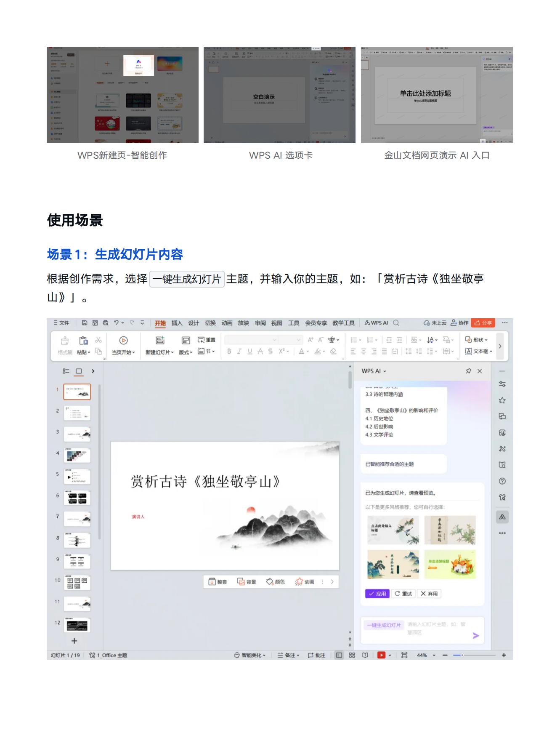Click the 颜色 color button in floating bar
The height and width of the screenshot is (741, 560).
275,582
